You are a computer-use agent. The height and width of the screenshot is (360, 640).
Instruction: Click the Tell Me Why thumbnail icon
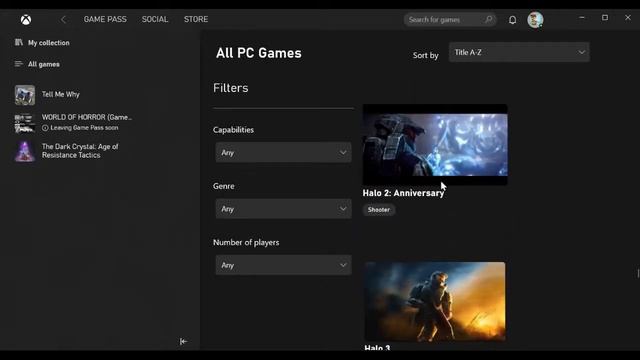pos(24,95)
